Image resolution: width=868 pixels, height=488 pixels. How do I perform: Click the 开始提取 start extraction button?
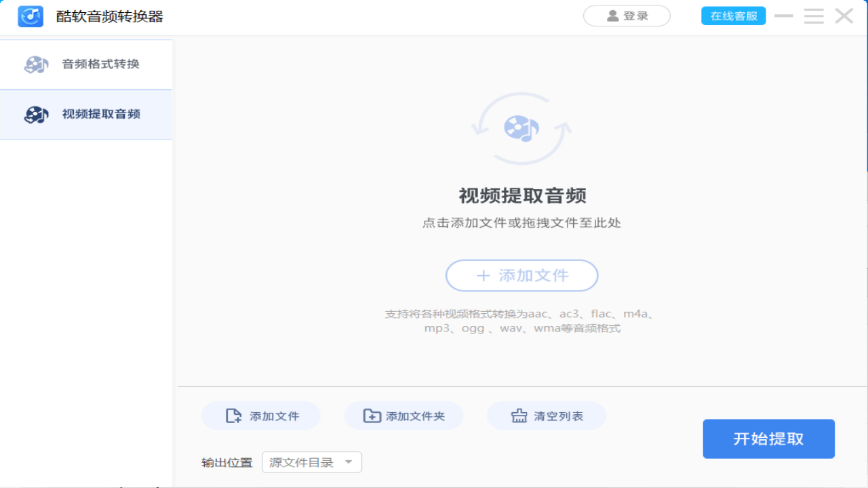(x=768, y=439)
